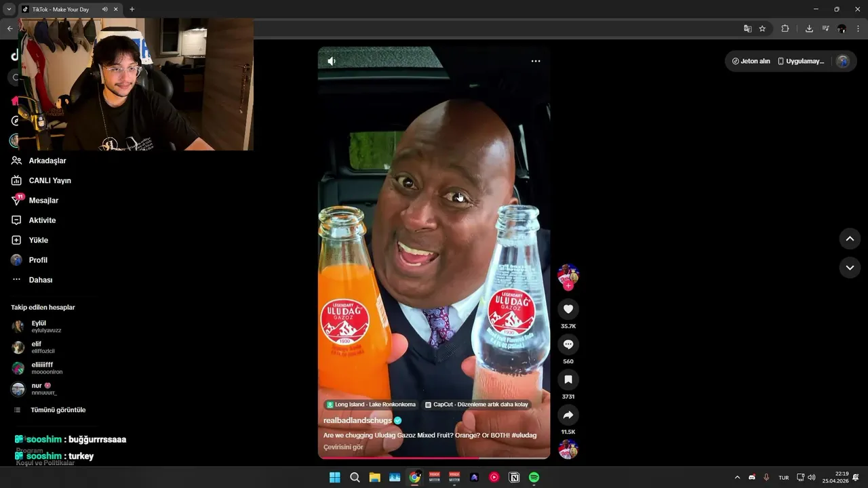Open YouTube Music taskbar icon
The height and width of the screenshot is (488, 868).
[x=494, y=477]
